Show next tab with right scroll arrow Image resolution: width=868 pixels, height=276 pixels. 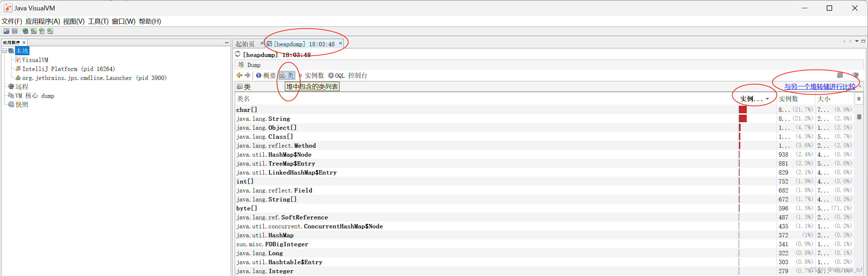pyautogui.click(x=850, y=41)
